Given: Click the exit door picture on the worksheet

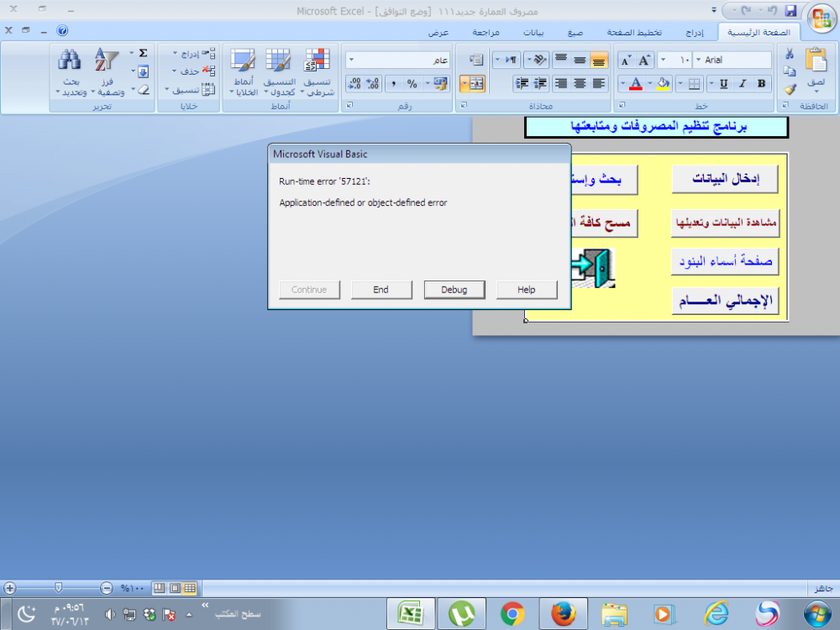Looking at the screenshot, I should click(594, 268).
